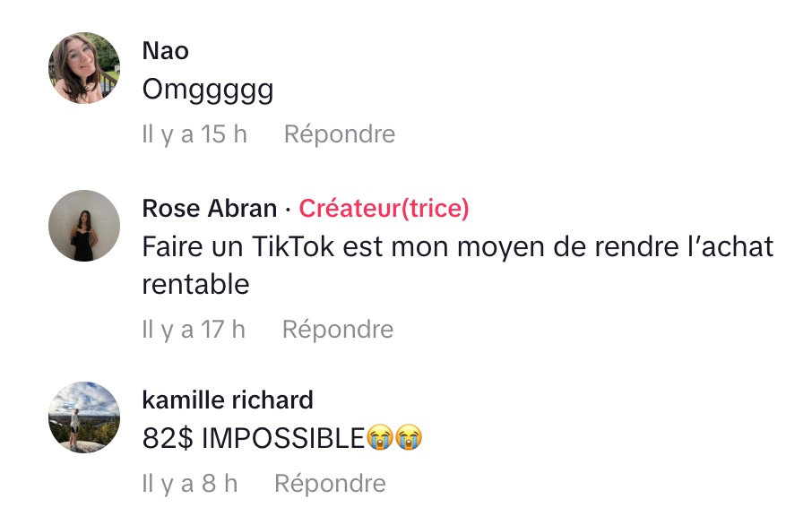Click the Nao username

click(x=166, y=51)
